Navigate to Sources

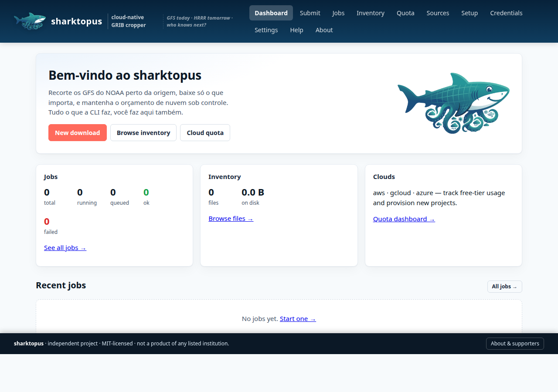coord(438,13)
